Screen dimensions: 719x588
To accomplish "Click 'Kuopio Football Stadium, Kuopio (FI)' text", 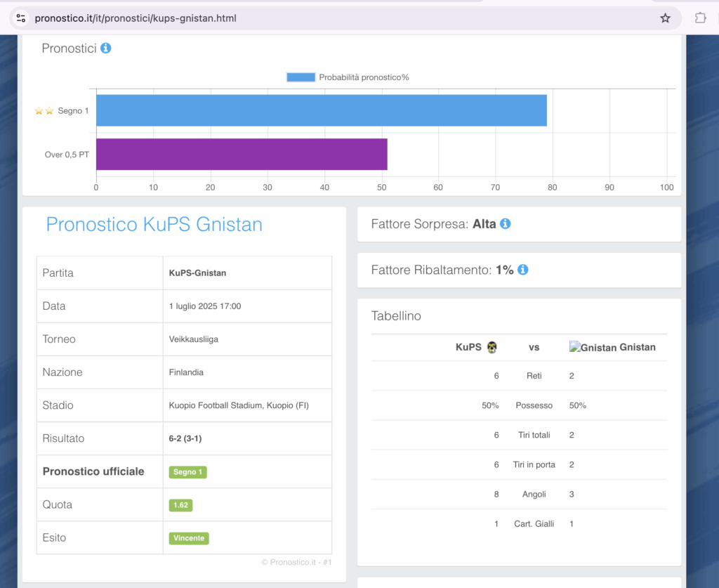I will pyautogui.click(x=239, y=405).
